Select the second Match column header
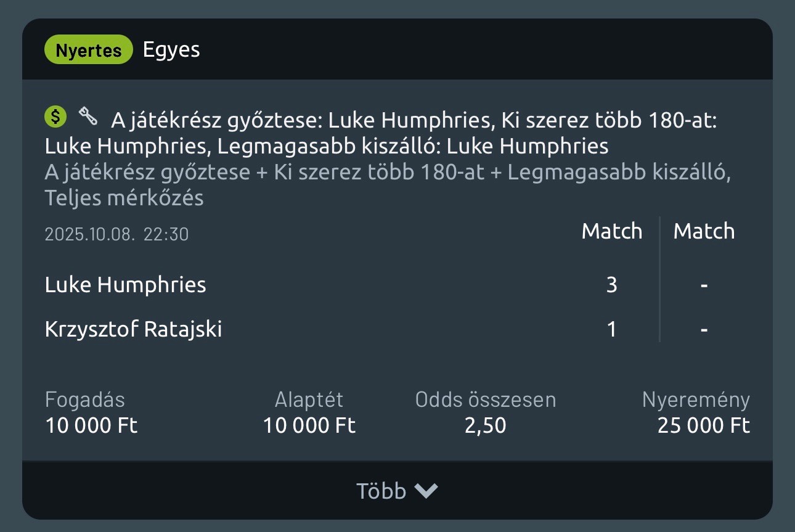 (x=704, y=231)
